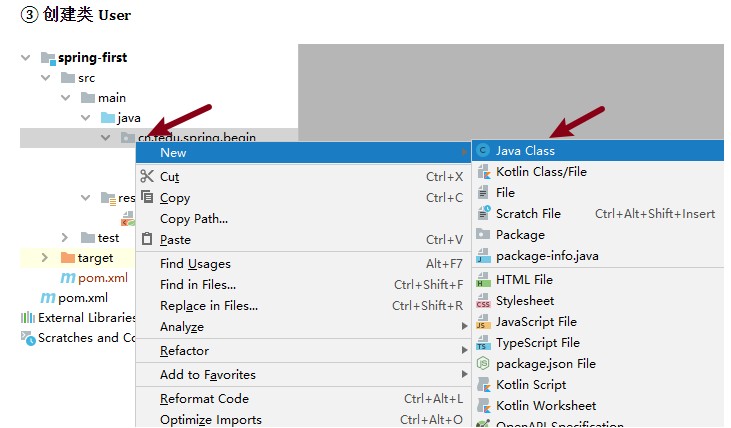The image size is (731, 428).
Task: Choose Find in Files... menu entry
Action: (x=303, y=285)
